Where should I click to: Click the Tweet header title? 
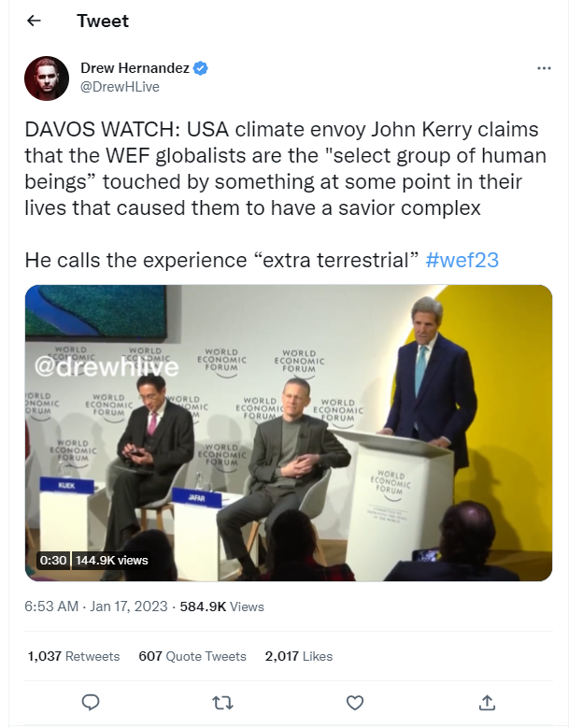tap(103, 21)
